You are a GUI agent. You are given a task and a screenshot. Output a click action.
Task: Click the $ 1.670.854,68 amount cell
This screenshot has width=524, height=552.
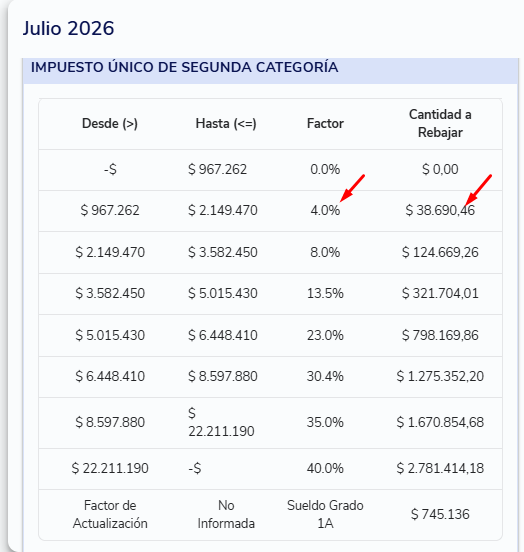click(440, 422)
